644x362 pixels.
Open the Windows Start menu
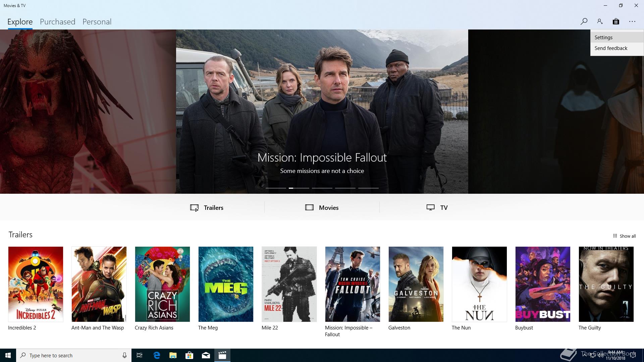coord(8,355)
